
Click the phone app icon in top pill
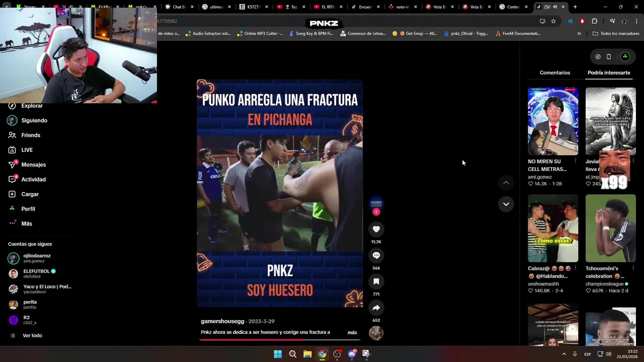609,57
